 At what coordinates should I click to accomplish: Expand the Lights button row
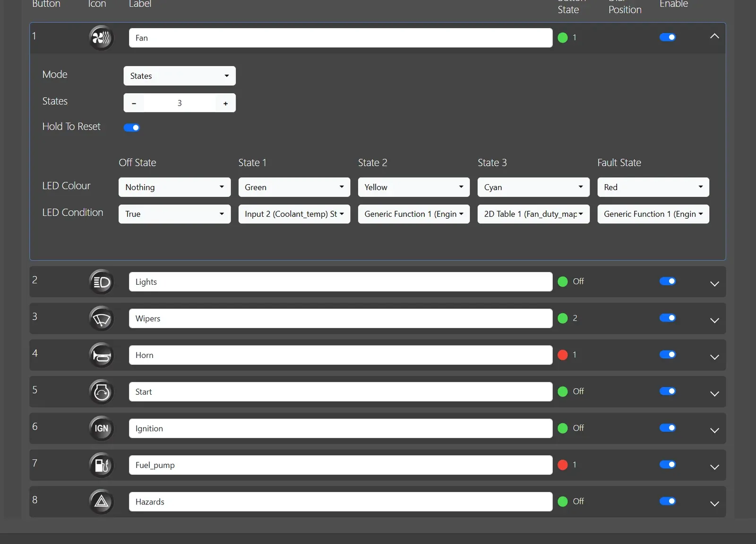tap(714, 284)
